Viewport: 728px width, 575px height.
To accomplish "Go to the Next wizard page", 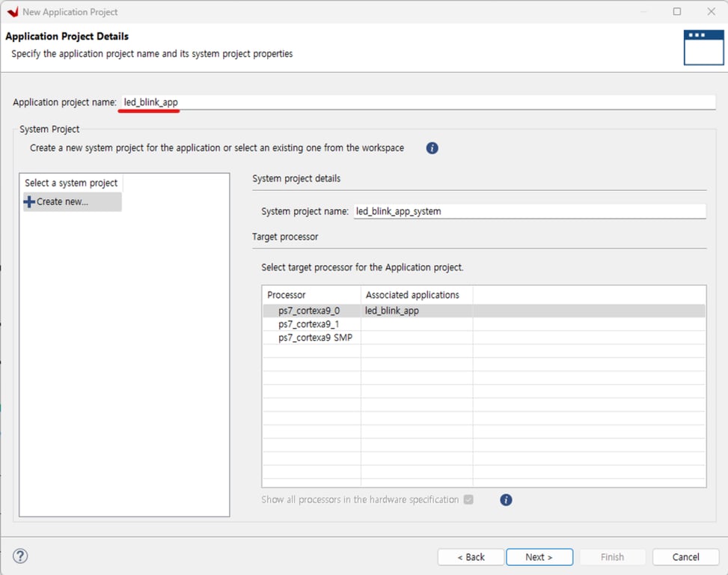I will tap(539, 557).
